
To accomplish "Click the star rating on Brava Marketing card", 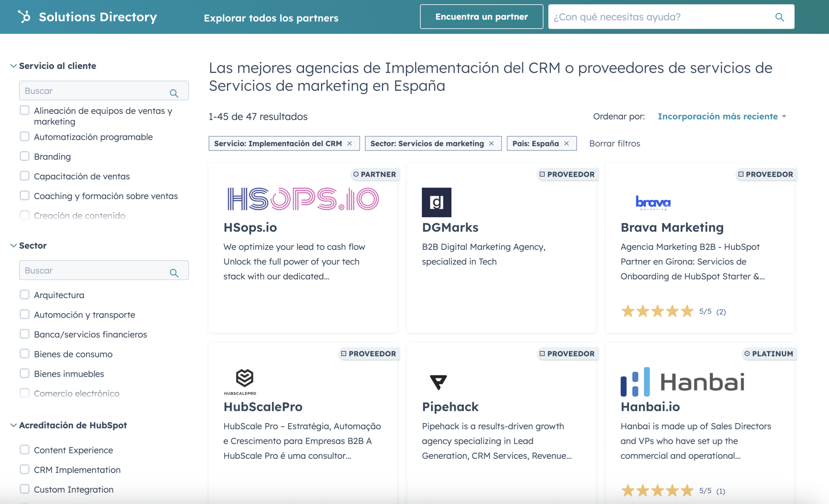I will (x=657, y=311).
